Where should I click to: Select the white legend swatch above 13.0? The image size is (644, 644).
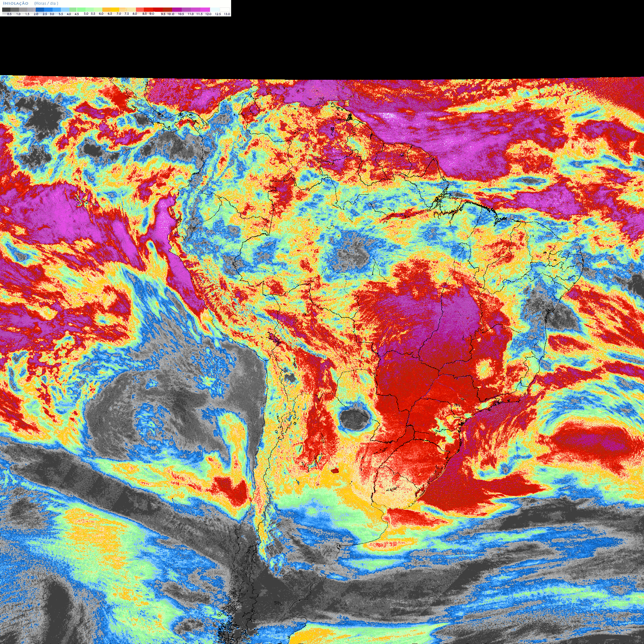point(225,10)
